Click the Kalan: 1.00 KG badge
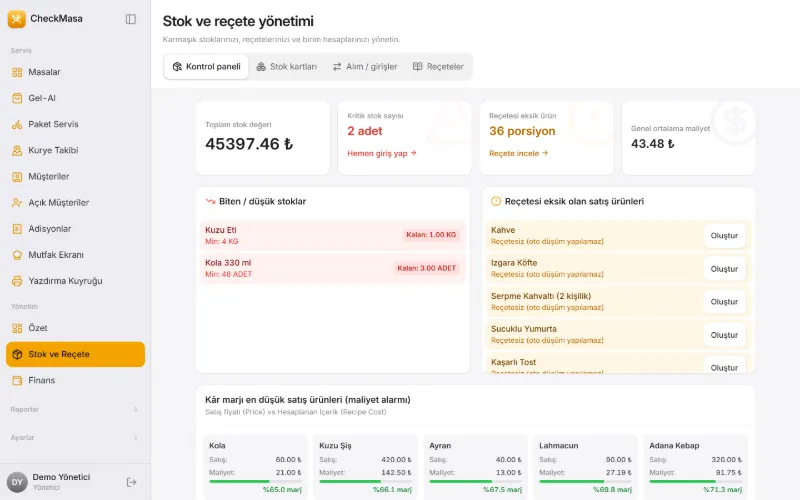The width and height of the screenshot is (800, 500). point(431,235)
